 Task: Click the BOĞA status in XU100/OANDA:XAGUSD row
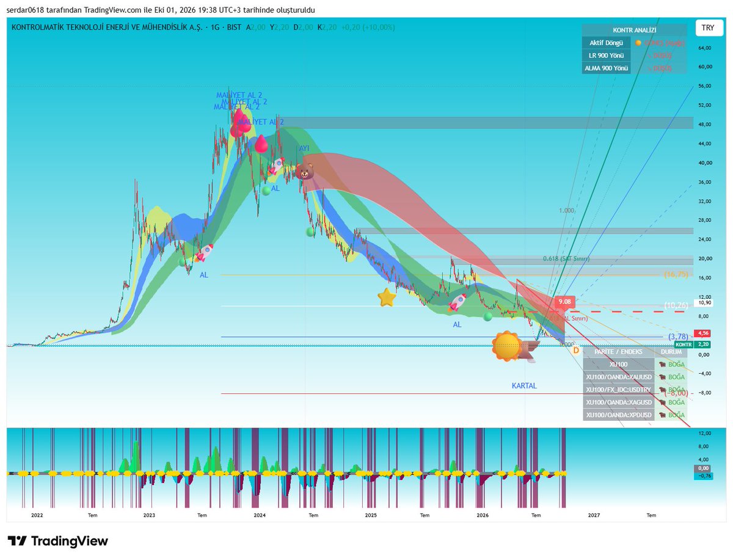676,402
